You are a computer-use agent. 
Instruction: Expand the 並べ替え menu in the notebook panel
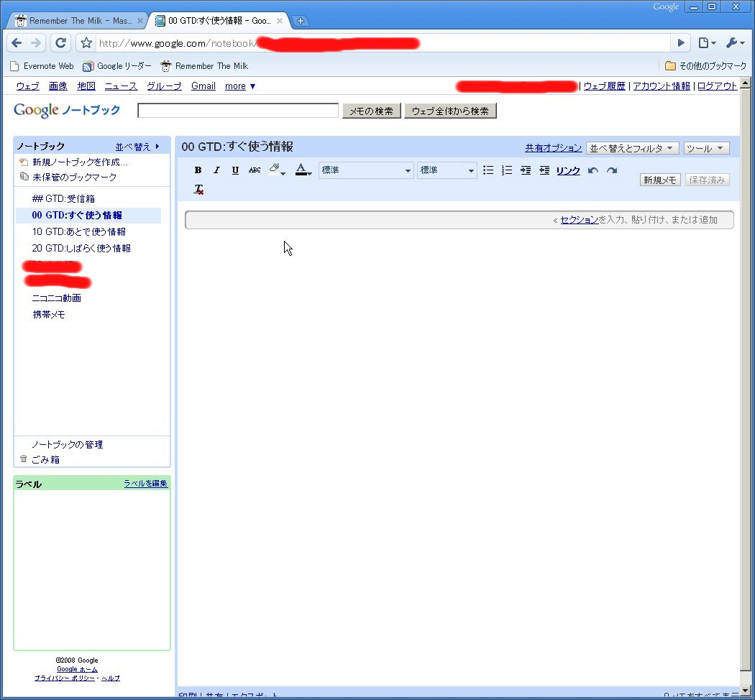(x=137, y=147)
